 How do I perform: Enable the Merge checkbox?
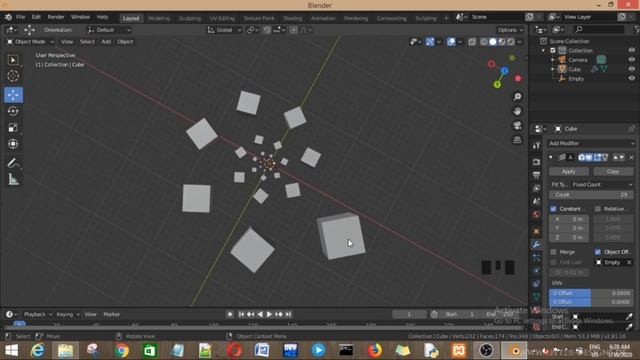click(553, 252)
